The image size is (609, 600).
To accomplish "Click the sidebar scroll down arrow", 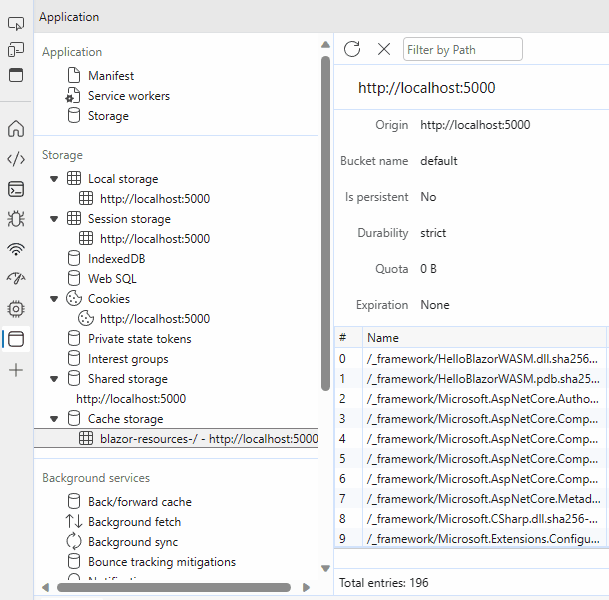I will click(x=325, y=569).
